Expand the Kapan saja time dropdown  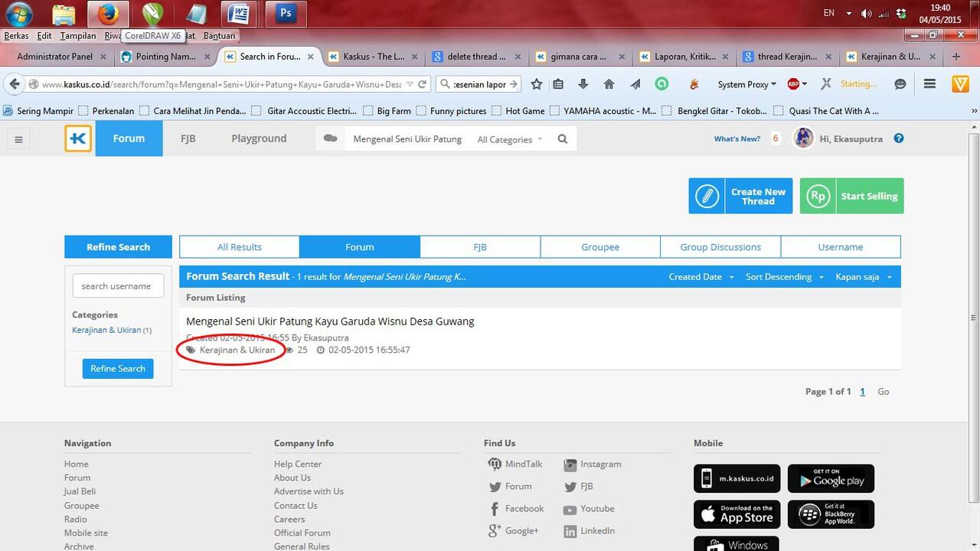(864, 277)
